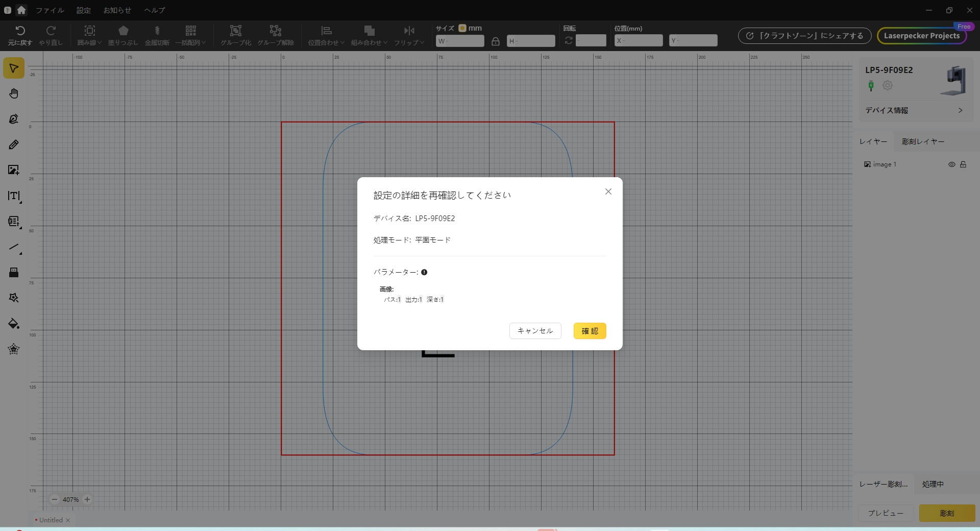The height and width of the screenshot is (531, 980).
Task: Select the eraser tool in sidebar
Action: click(x=14, y=272)
